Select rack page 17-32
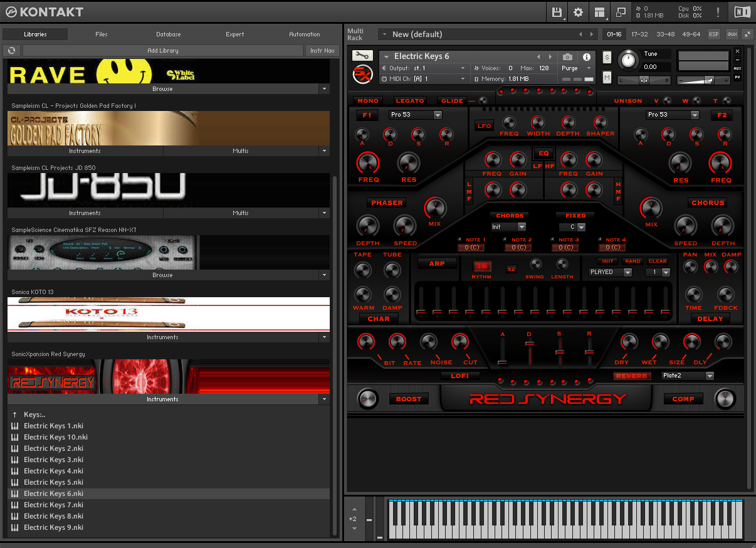 (x=639, y=34)
